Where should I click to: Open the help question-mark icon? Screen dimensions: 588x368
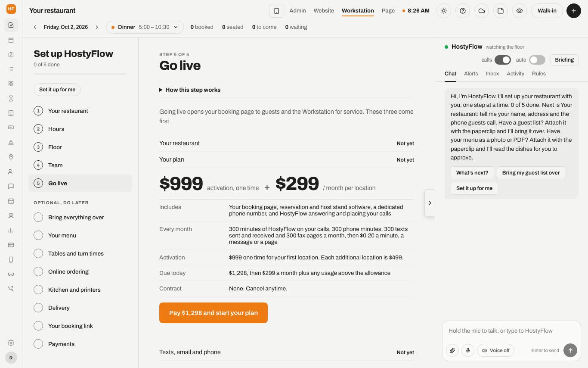click(x=463, y=11)
